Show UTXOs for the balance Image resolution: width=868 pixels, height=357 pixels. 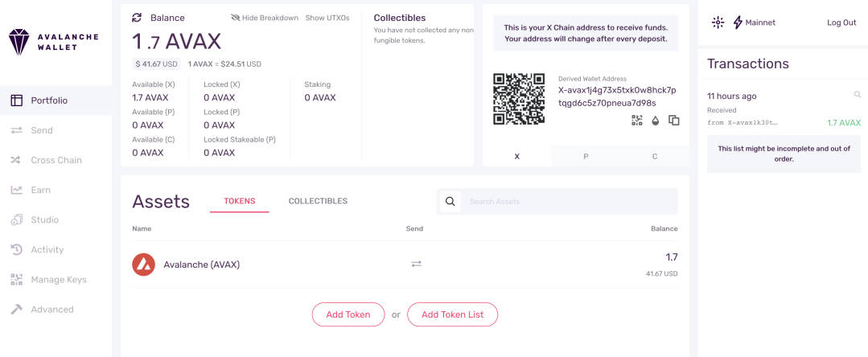point(327,18)
